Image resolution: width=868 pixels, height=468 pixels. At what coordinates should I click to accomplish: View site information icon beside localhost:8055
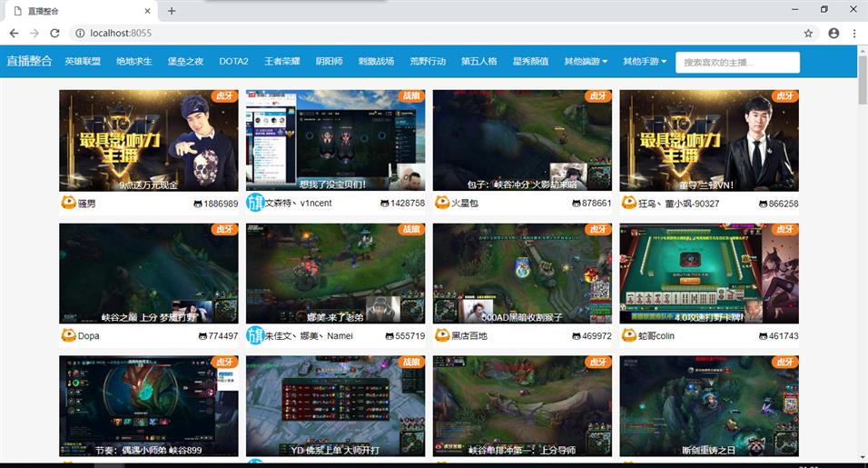click(x=80, y=34)
